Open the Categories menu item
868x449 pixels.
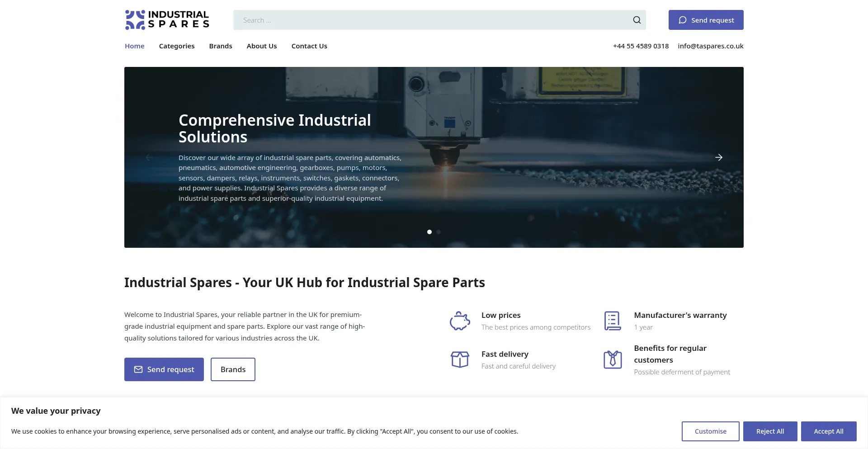click(177, 46)
